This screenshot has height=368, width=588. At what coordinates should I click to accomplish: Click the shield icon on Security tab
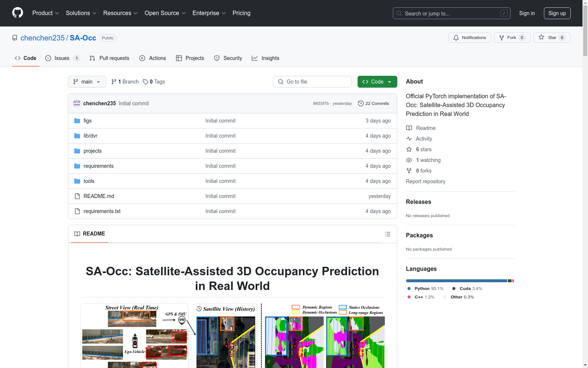[x=217, y=58]
